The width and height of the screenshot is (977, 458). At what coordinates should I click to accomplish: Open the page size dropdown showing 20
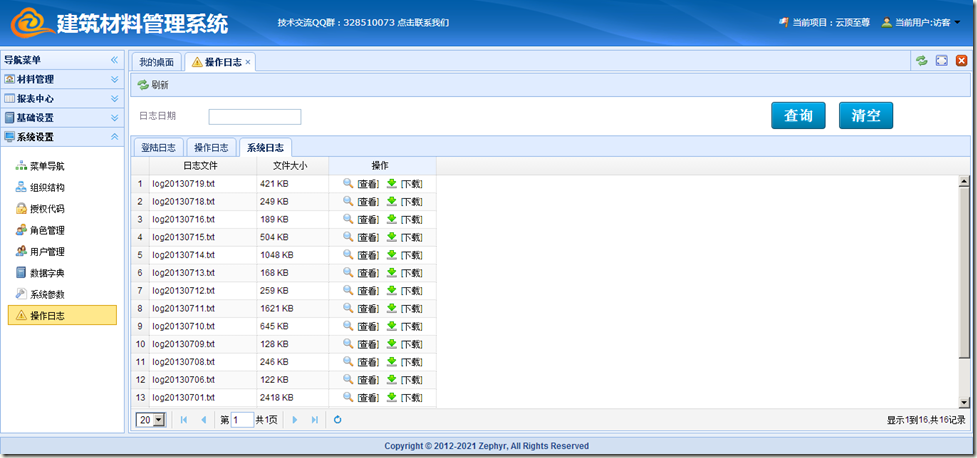[152, 420]
